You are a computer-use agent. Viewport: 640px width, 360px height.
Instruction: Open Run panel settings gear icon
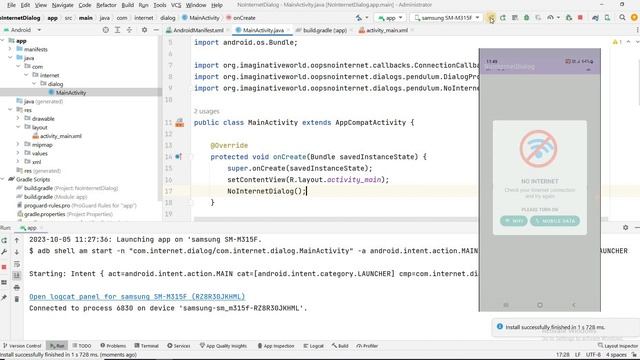coord(625,227)
